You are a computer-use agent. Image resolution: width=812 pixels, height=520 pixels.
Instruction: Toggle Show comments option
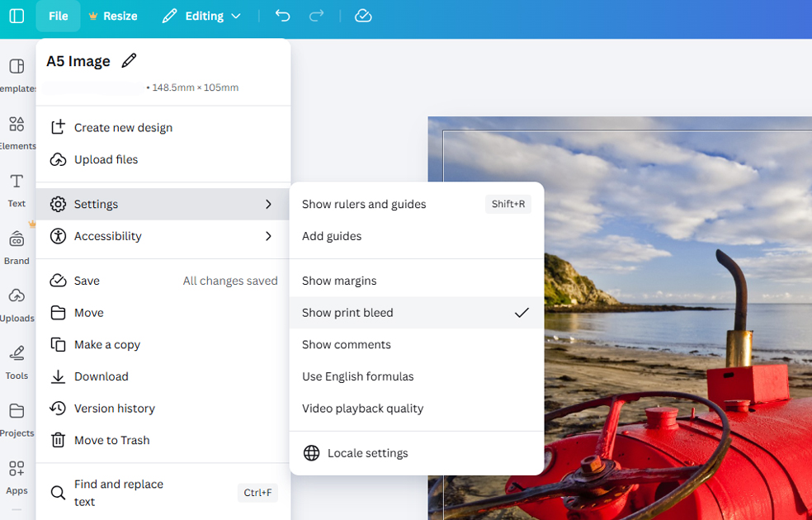tap(417, 345)
